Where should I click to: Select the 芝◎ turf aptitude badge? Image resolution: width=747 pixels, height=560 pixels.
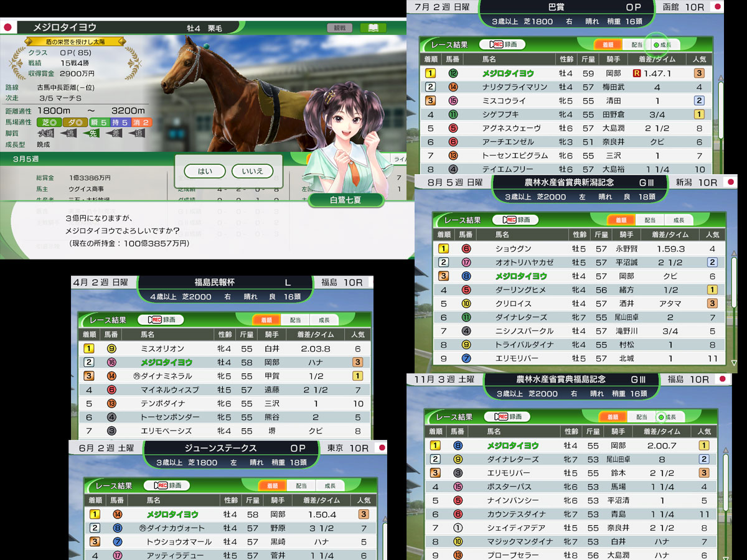click(x=49, y=122)
